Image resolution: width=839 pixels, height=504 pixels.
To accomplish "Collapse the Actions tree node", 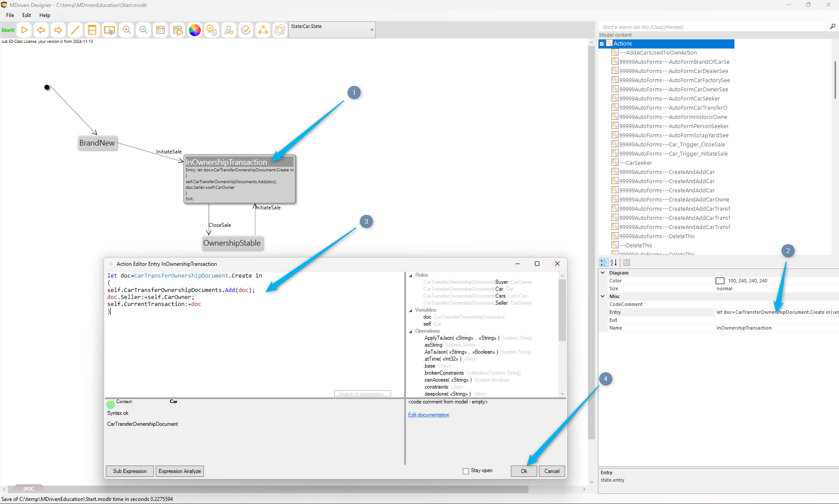I will click(602, 44).
